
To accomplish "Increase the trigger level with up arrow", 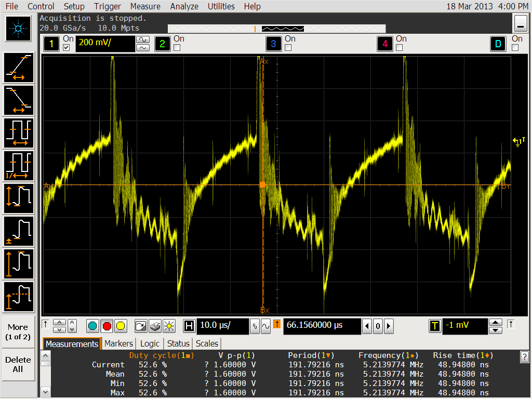I will [496, 322].
